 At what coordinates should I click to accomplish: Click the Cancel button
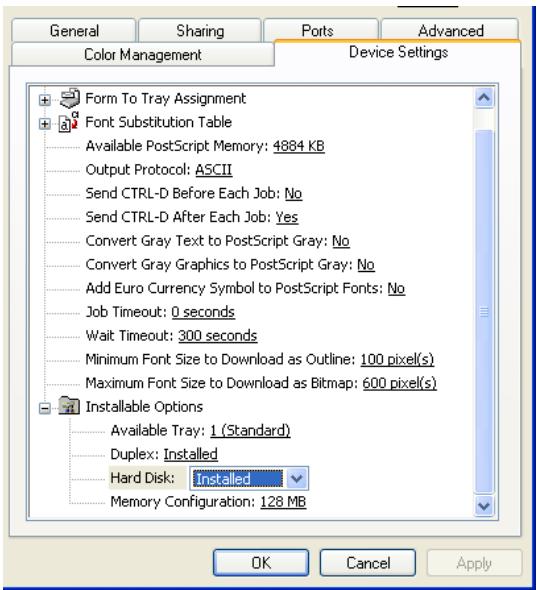click(368, 563)
